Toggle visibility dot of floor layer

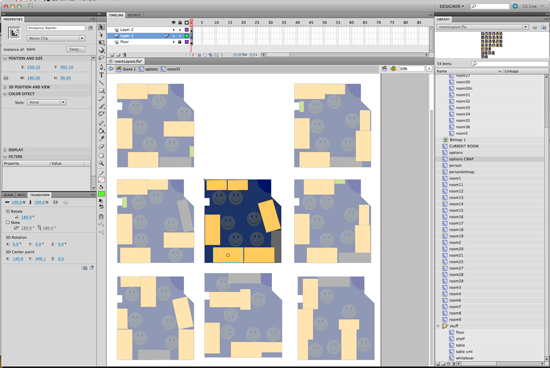click(x=174, y=42)
